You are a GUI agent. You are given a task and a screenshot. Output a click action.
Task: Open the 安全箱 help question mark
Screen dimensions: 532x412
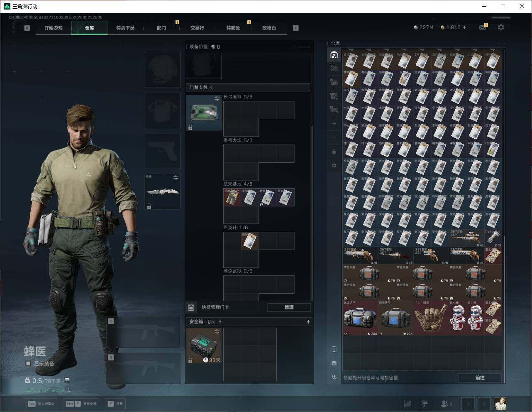pyautogui.click(x=220, y=321)
